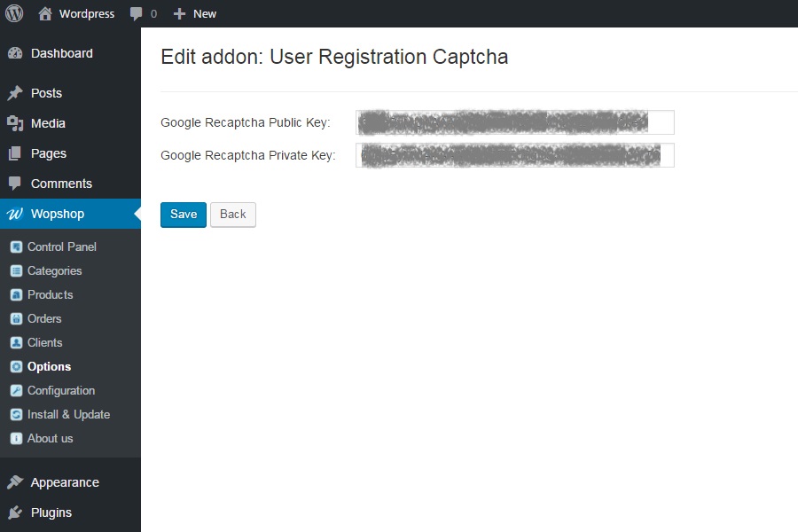Go to Wopshop Products
This screenshot has width=798, height=532.
(50, 294)
